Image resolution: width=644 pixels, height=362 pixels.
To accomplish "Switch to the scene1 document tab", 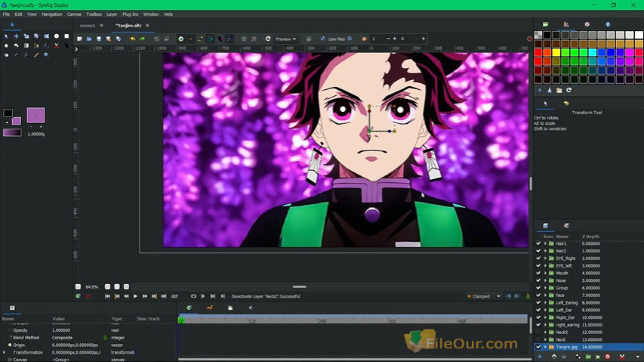I will 88,26.
